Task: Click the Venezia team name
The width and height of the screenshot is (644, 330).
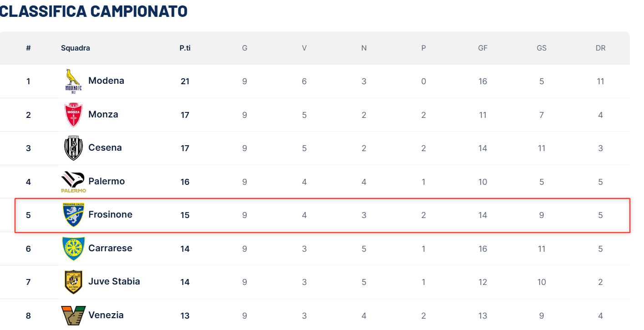Action: (x=106, y=315)
